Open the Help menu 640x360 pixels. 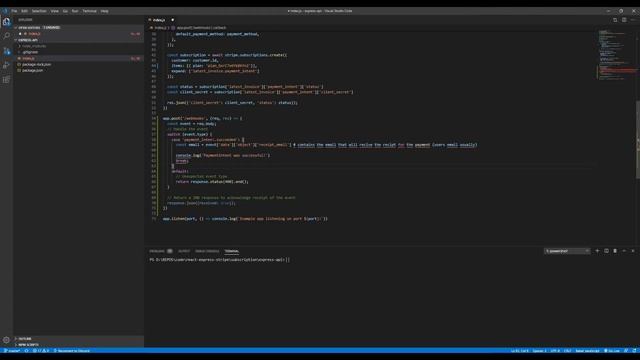tap(104, 11)
